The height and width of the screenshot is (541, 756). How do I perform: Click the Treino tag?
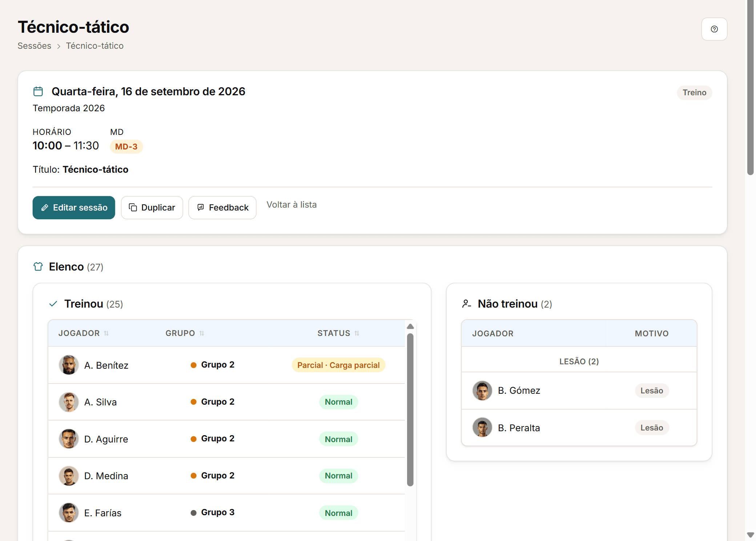tap(694, 92)
